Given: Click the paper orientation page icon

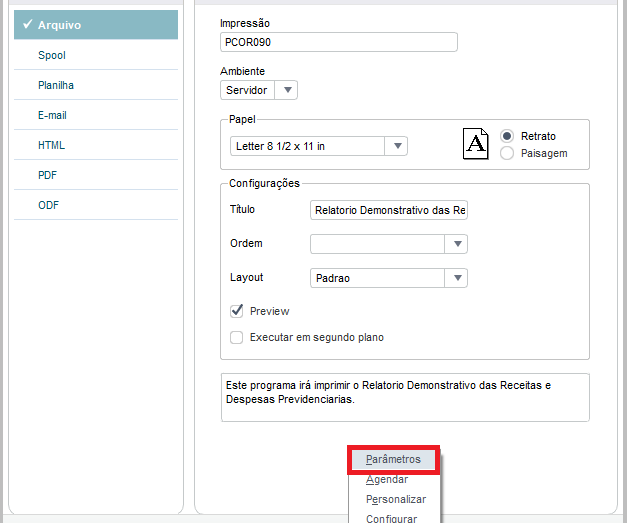Looking at the screenshot, I should pos(477,144).
